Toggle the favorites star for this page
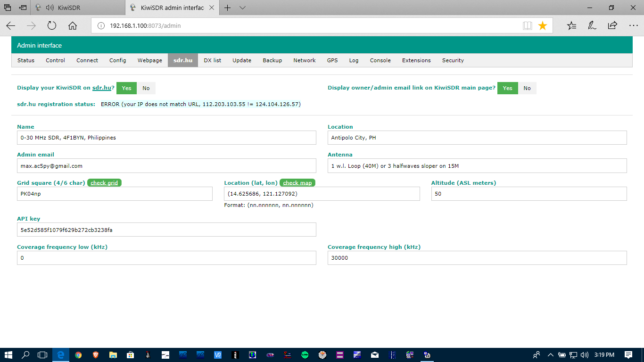Screen dimensions: 644x362 (x=543, y=26)
